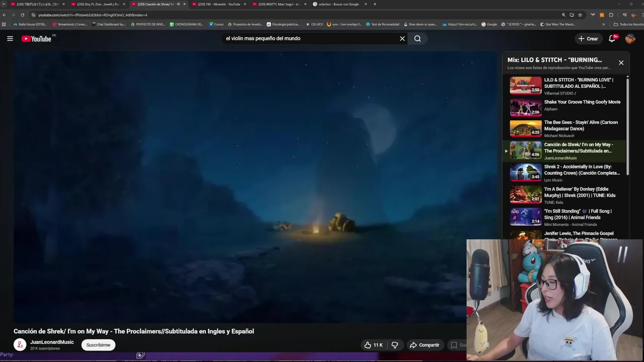Play The Bee Gees - Stayin' Alive video
The width and height of the screenshot is (644, 362).
coord(566,129)
